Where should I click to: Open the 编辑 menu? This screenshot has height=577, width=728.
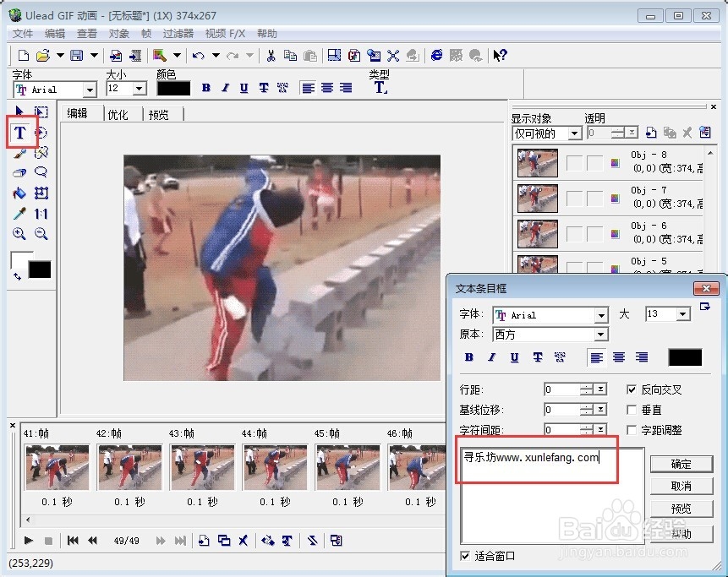click(x=55, y=34)
